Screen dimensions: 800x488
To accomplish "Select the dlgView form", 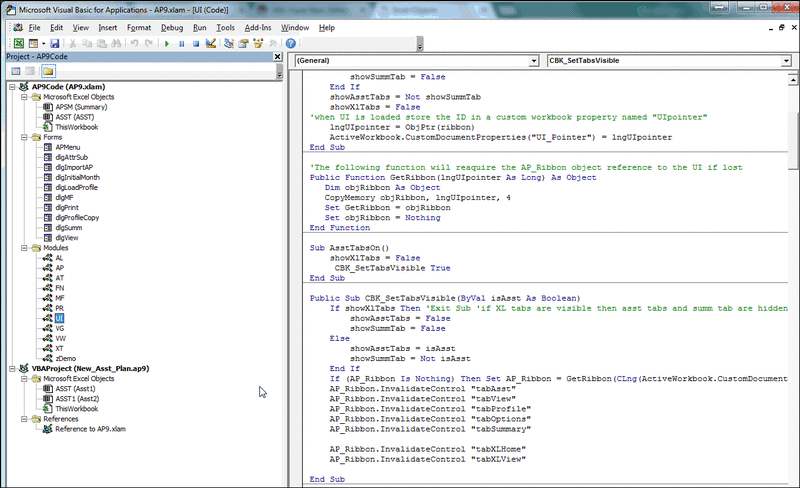I will click(67, 238).
